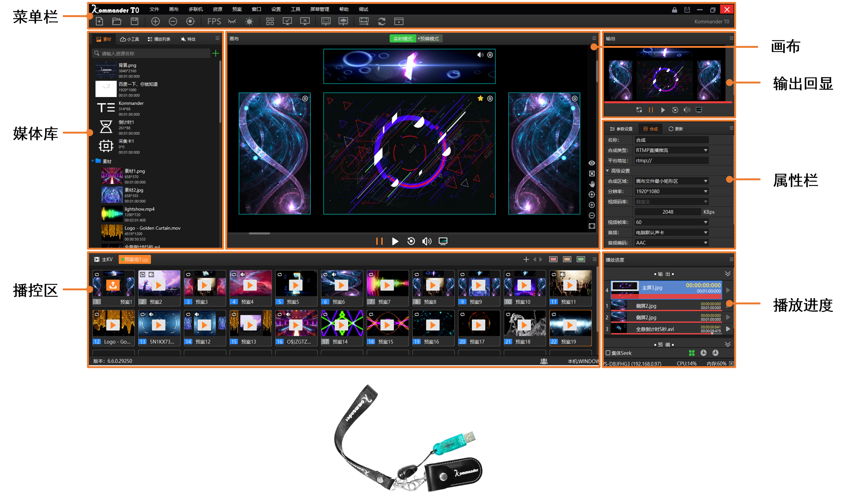This screenshot has height=504, width=847.
Task: Open the 屏幕管理 menu
Action: click(x=319, y=9)
